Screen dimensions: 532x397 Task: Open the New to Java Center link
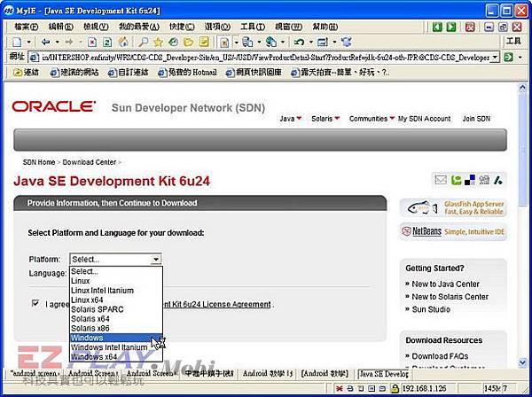(445, 284)
